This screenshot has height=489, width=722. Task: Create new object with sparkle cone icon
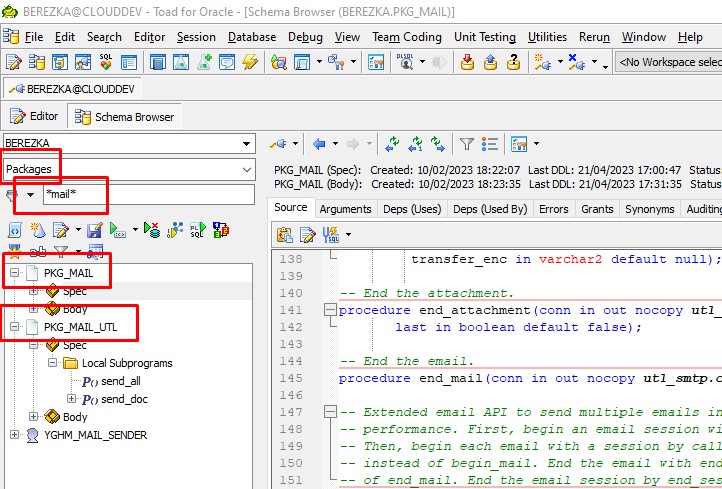38,229
